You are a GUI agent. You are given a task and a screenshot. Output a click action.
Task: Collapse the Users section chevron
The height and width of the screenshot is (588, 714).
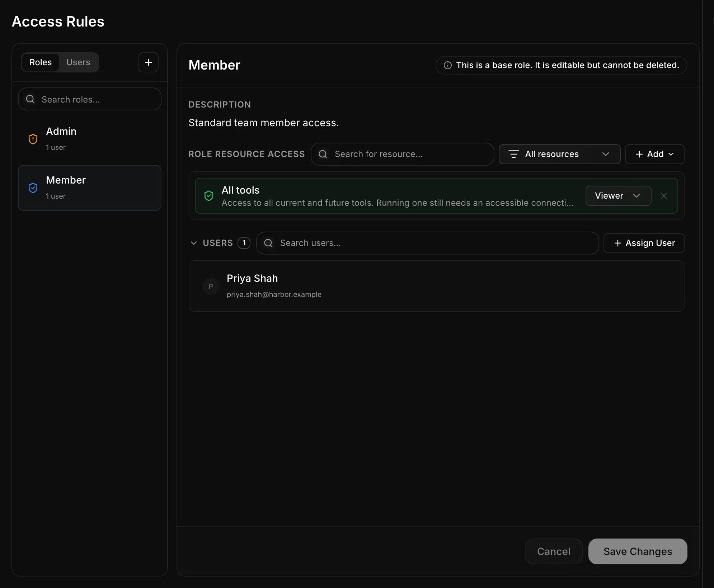[194, 243]
